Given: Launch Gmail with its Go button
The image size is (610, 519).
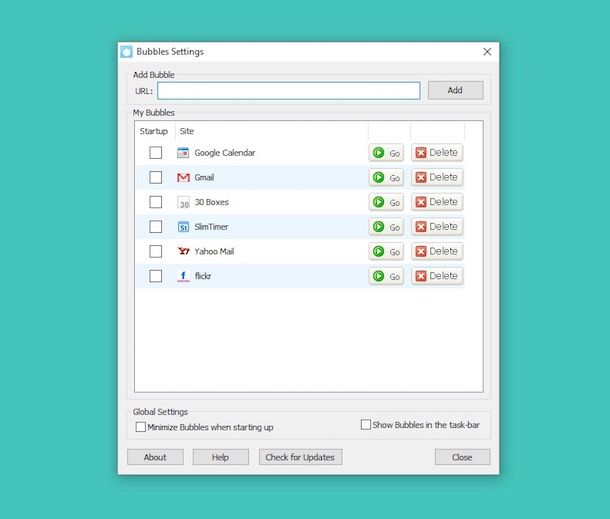Looking at the screenshot, I should (386, 177).
